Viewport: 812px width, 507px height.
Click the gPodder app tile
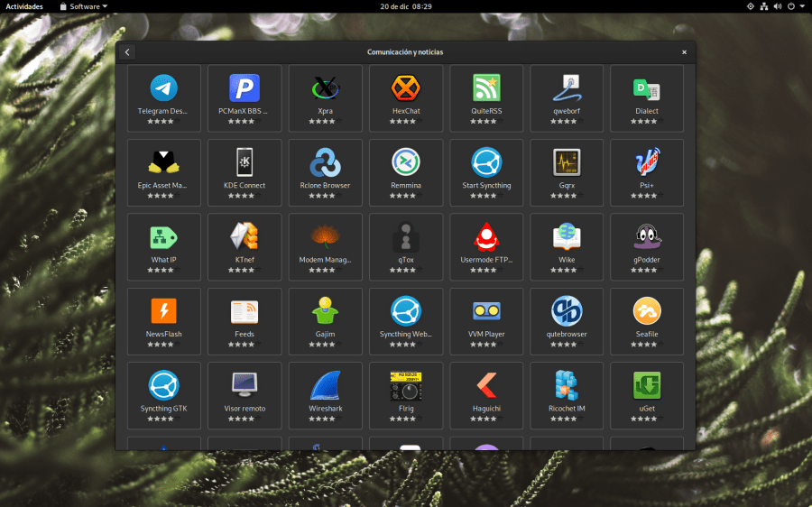click(x=647, y=245)
